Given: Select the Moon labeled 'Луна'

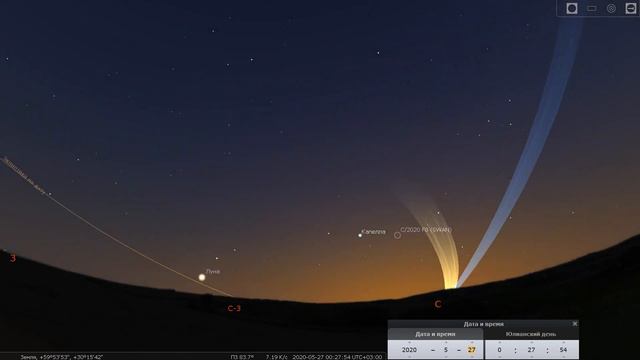Looking at the screenshot, I should (x=202, y=277).
